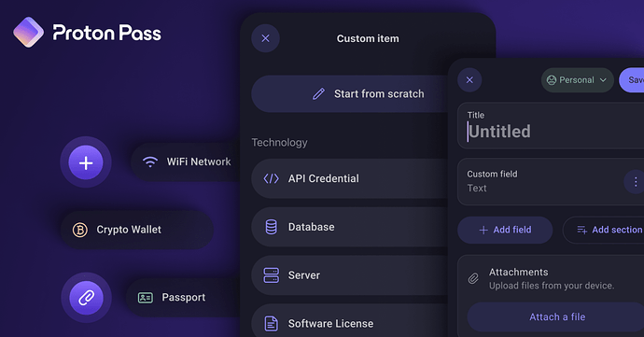
Task: Choose the Database template
Action: [x=349, y=227]
